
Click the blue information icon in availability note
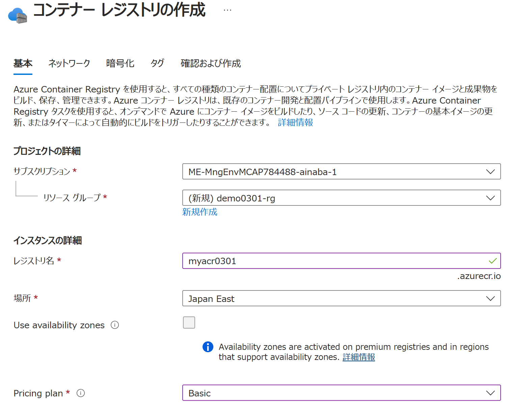208,346
